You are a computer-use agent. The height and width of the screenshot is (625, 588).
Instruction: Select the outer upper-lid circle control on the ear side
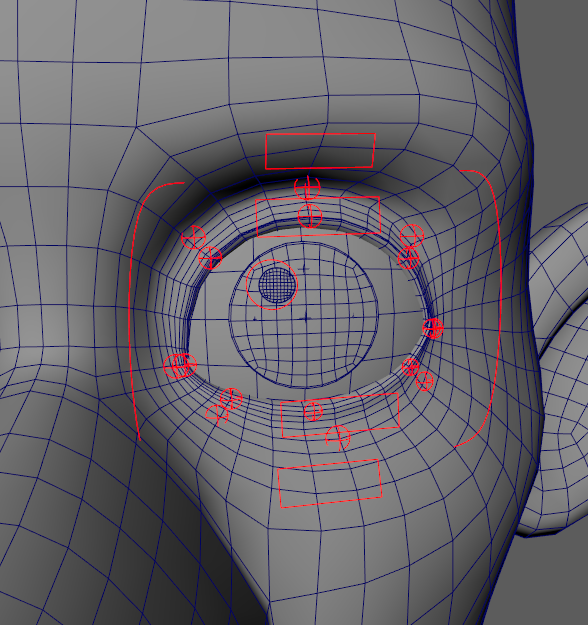pyautogui.click(x=412, y=236)
